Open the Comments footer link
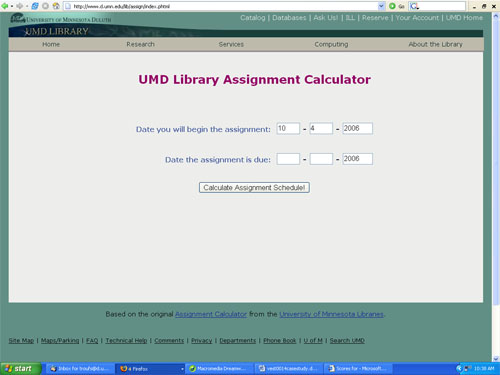The width and height of the screenshot is (500, 375). 169,340
